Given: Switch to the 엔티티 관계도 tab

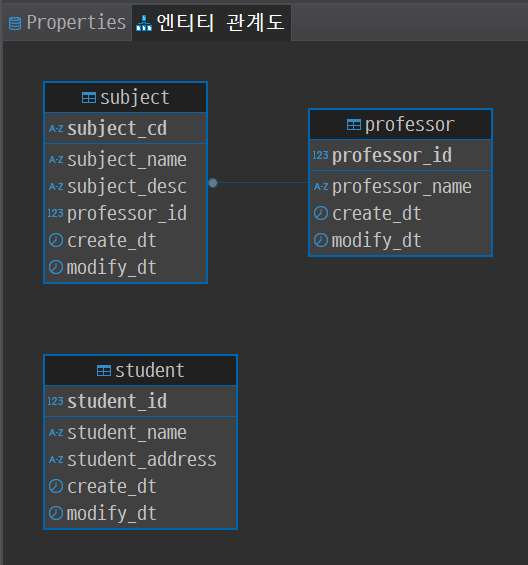Looking at the screenshot, I should (211, 23).
